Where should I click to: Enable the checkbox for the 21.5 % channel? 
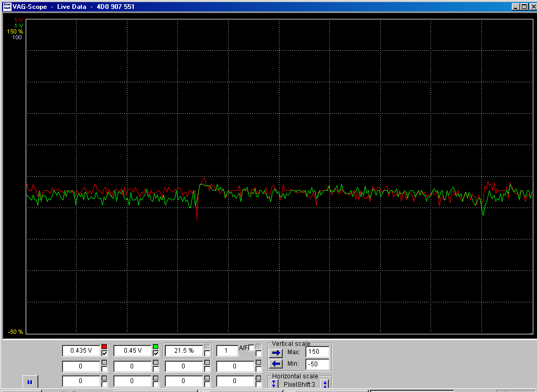click(x=207, y=354)
